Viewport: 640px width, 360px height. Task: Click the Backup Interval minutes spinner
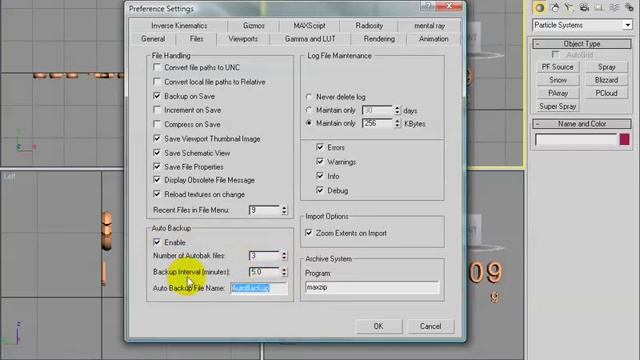coord(284,272)
